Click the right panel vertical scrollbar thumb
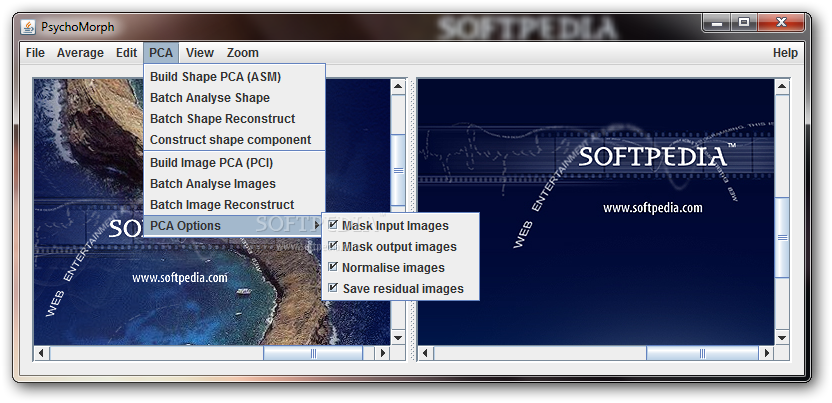Screen dimensions: 832x403 coord(782,238)
